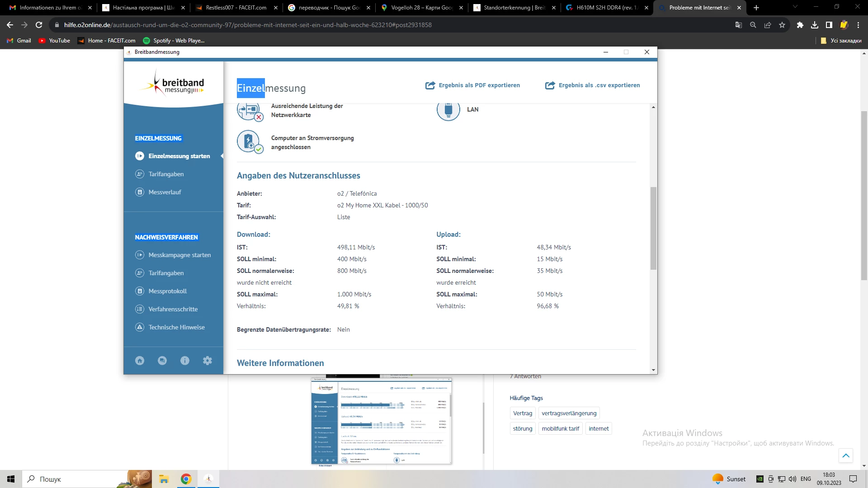This screenshot has width=868, height=488.
Task: Open Messprotokoll in the sidebar
Action: pos(167,291)
